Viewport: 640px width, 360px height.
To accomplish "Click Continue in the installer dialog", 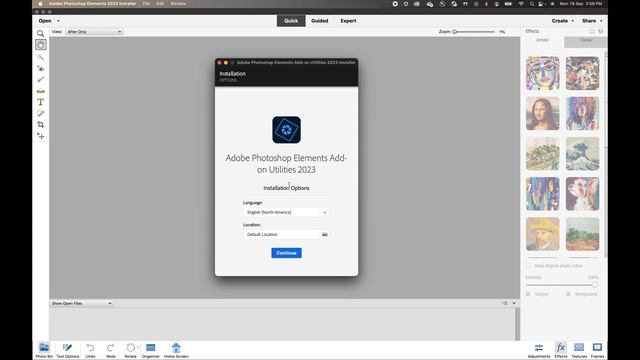I will point(287,253).
